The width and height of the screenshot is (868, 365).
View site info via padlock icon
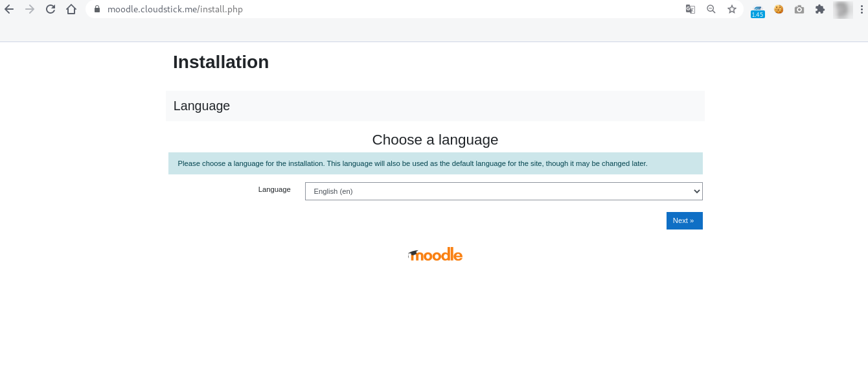pyautogui.click(x=97, y=10)
